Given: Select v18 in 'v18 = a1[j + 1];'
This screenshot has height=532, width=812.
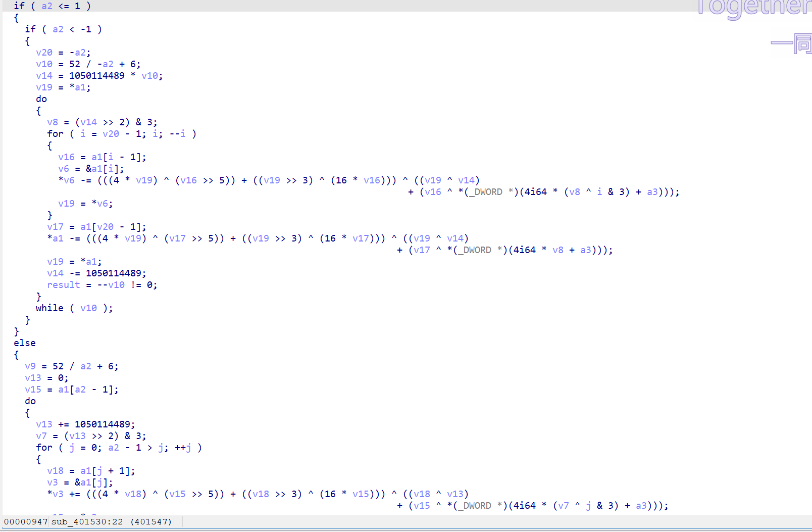Looking at the screenshot, I should pos(55,471).
